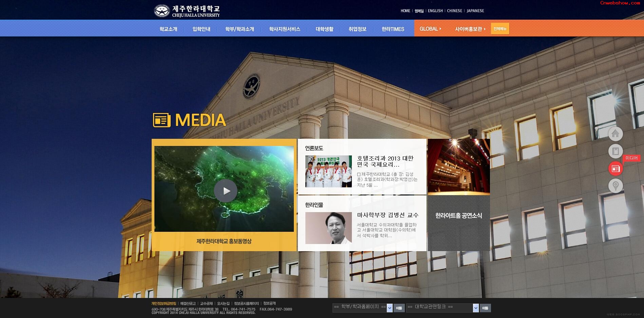Click the book icon in side navigation

615,151
